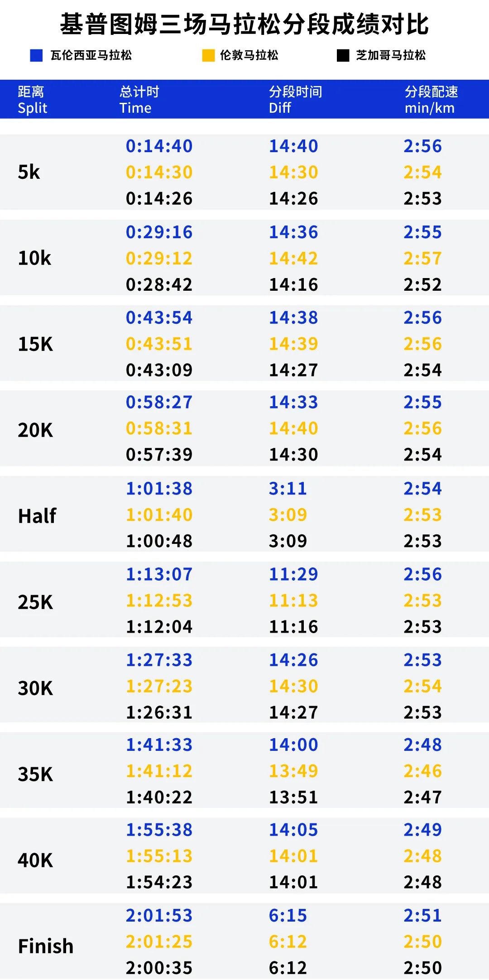The width and height of the screenshot is (489, 980).
Task: Select the 伦敦马拉松 legend label
Action: (x=249, y=56)
